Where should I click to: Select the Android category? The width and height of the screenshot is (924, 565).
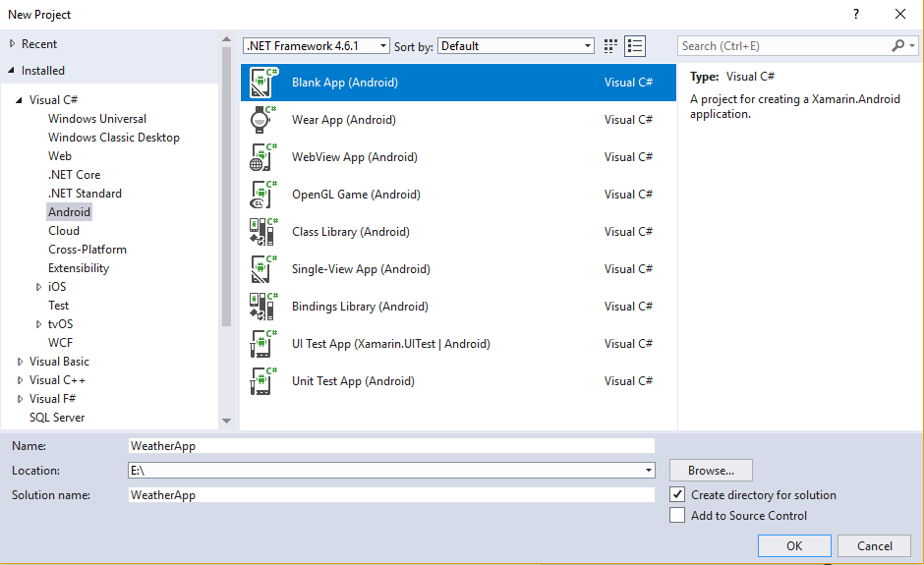pos(69,212)
